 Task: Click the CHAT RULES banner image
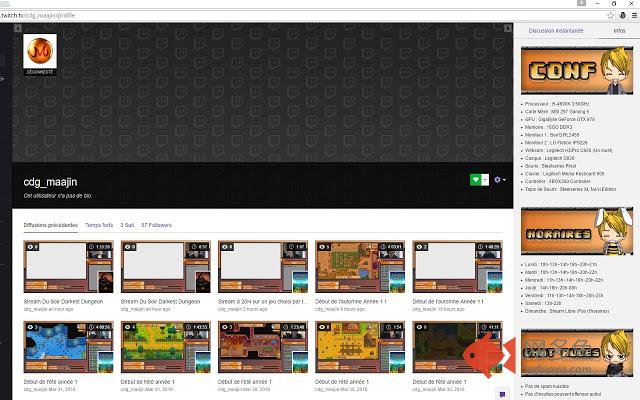577,353
